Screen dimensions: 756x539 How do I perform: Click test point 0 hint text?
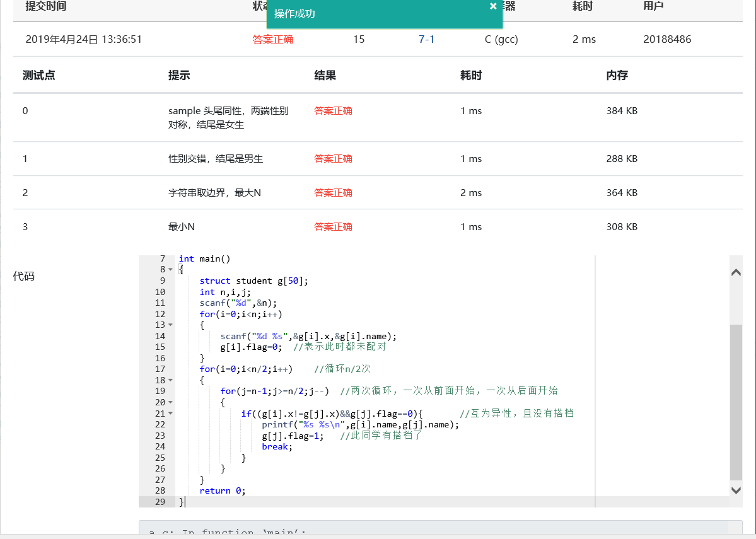228,118
